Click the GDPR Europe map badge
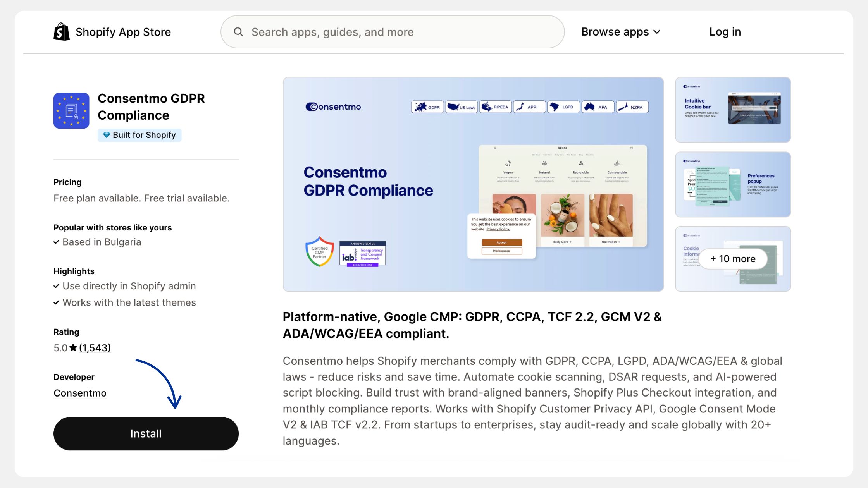The height and width of the screenshot is (488, 868). pos(427,107)
